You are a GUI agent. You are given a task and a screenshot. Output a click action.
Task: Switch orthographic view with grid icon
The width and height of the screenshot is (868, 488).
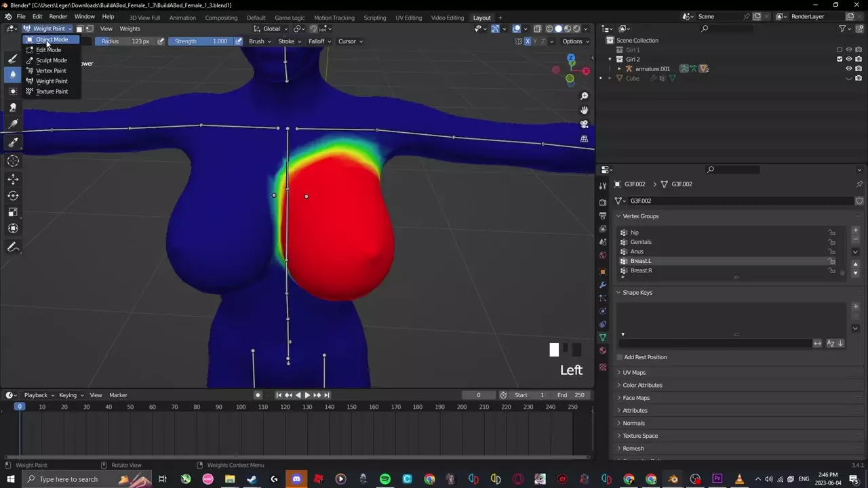[584, 139]
